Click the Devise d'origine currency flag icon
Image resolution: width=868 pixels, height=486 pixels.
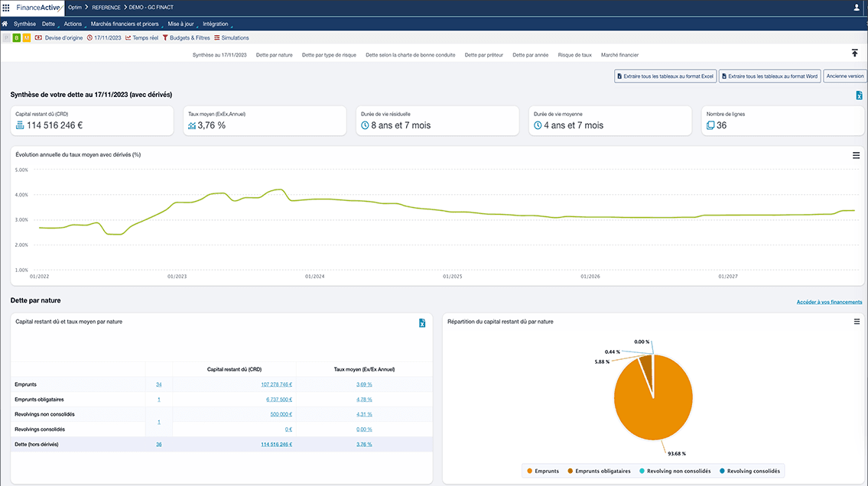[38, 37]
